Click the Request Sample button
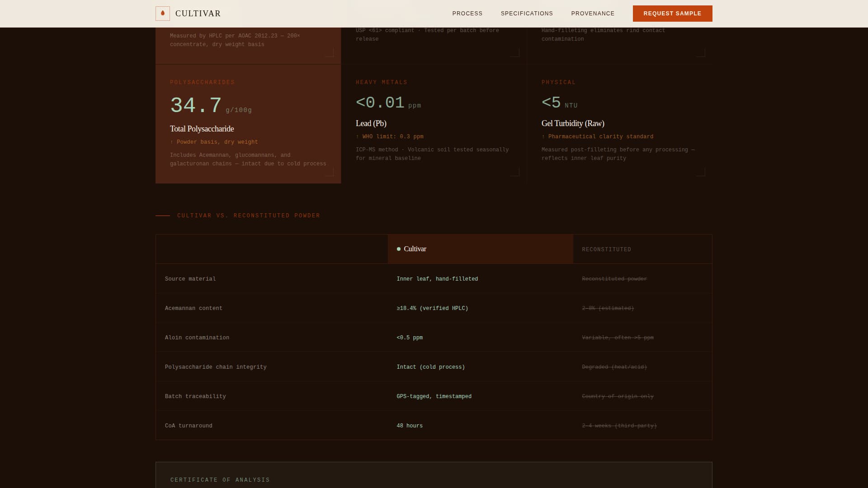The height and width of the screenshot is (488, 868). 672,14
